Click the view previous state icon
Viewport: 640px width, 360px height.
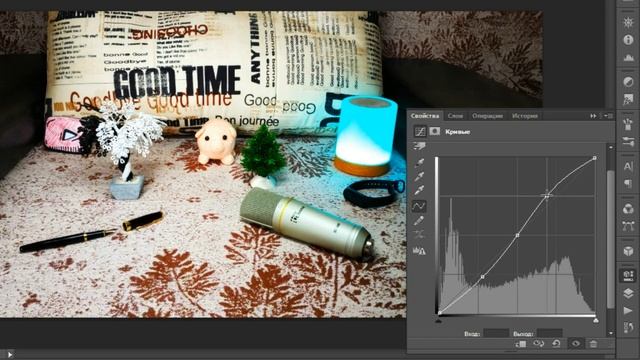(x=539, y=344)
